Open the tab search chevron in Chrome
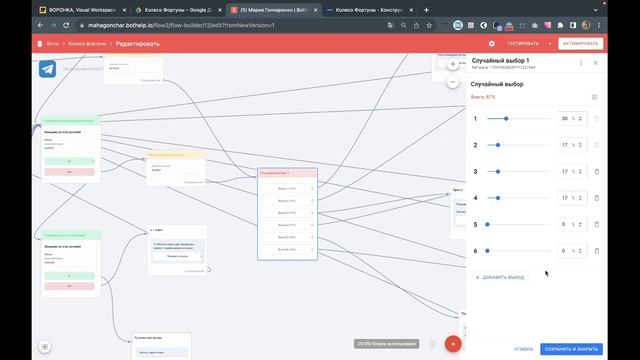The height and width of the screenshot is (360, 640). coord(596,10)
